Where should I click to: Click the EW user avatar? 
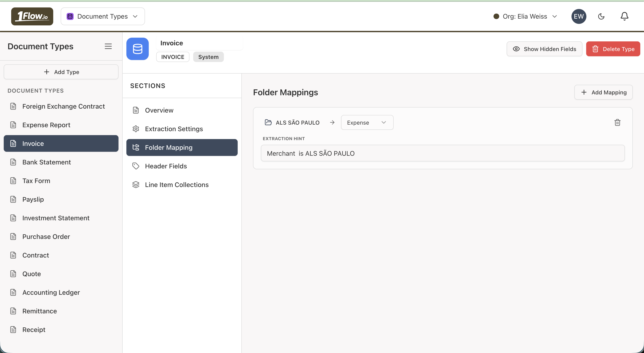(579, 16)
